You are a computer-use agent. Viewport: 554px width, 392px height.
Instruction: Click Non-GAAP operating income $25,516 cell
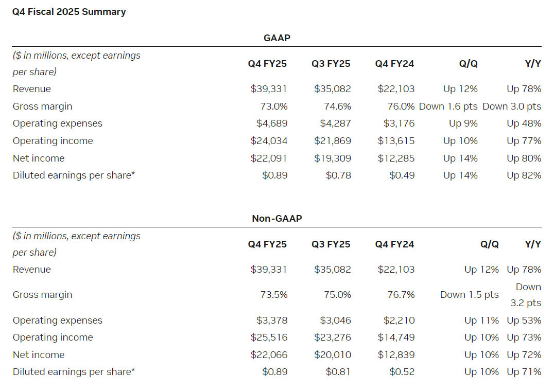[269, 337]
